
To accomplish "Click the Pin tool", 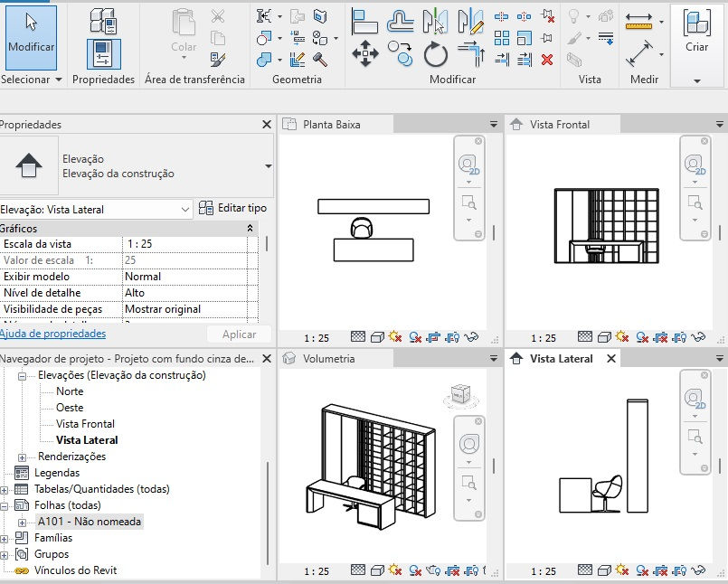I will coord(546,38).
